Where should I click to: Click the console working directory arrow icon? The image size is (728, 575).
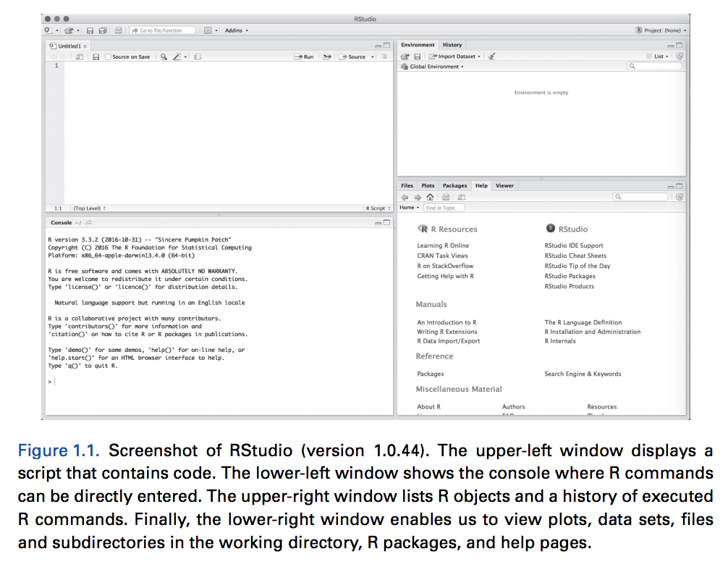point(89,223)
